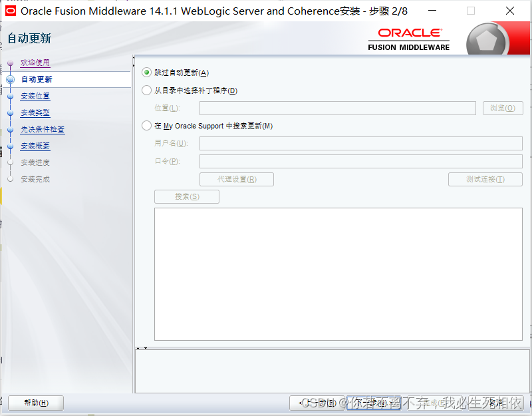Image resolution: width=532 pixels, height=416 pixels.
Task: Go back with the 上一步(B) button
Action: 317,403
